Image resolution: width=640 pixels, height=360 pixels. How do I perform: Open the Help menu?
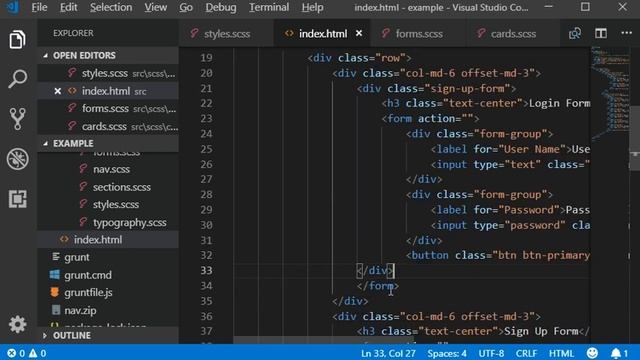(x=313, y=7)
